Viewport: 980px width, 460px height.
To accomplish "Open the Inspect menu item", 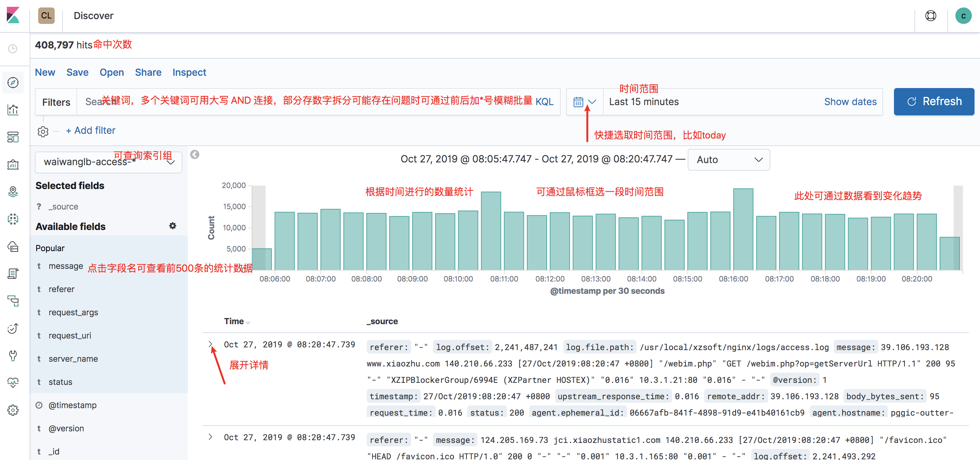I will [x=189, y=72].
